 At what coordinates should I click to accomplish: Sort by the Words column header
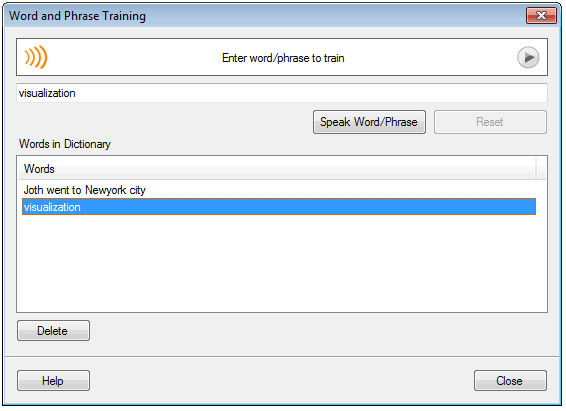tap(277, 169)
